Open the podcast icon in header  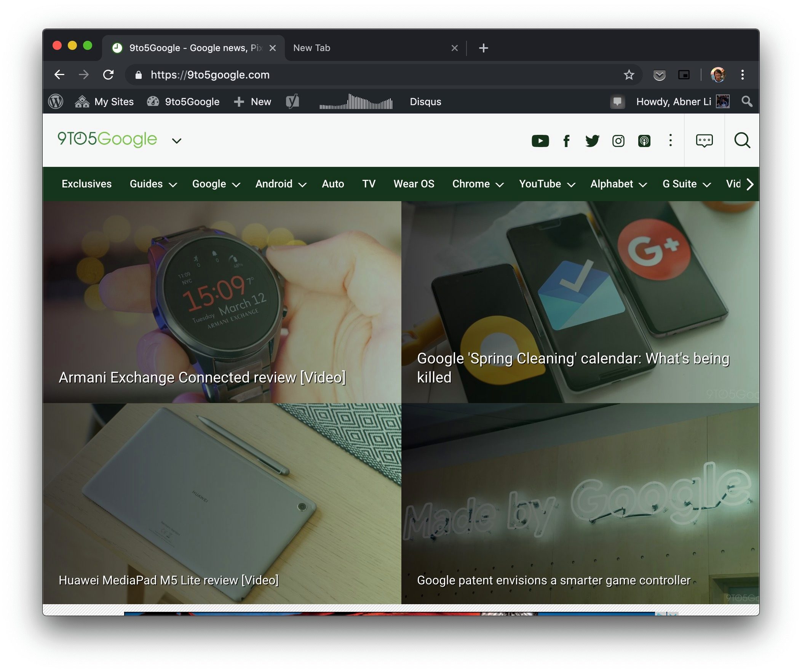pyautogui.click(x=644, y=141)
